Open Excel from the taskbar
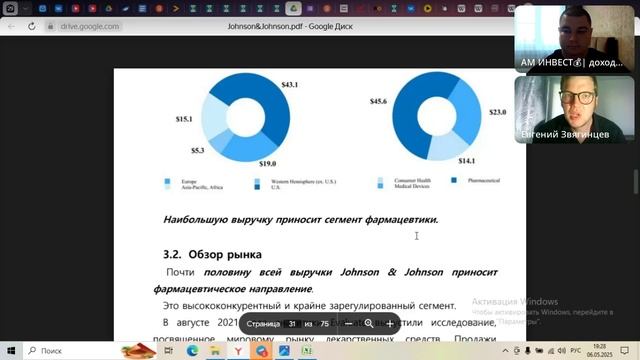Viewport: 640px width, 360px height. (x=307, y=351)
